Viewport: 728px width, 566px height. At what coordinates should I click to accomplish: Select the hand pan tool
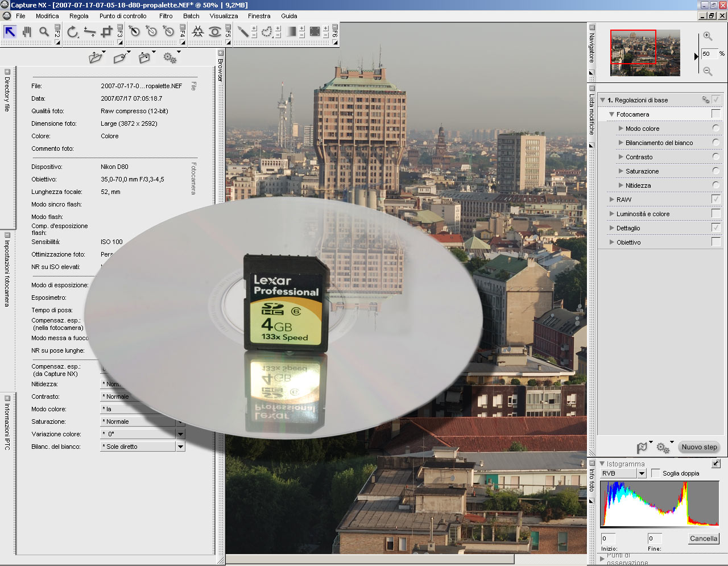pyautogui.click(x=27, y=32)
